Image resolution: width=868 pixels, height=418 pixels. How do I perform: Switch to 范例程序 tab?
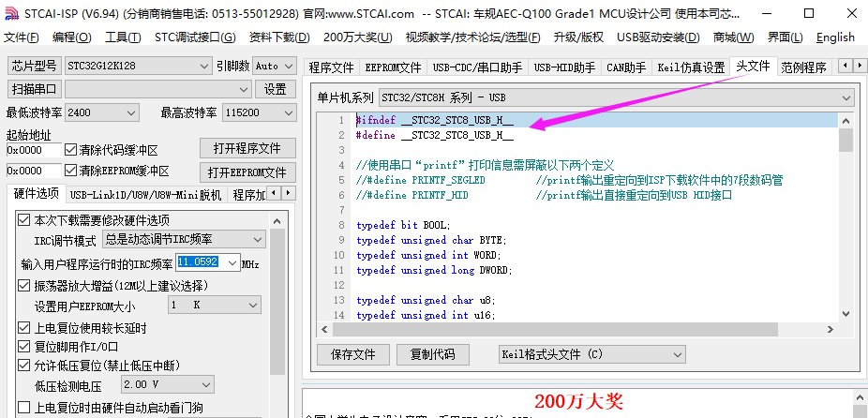803,67
